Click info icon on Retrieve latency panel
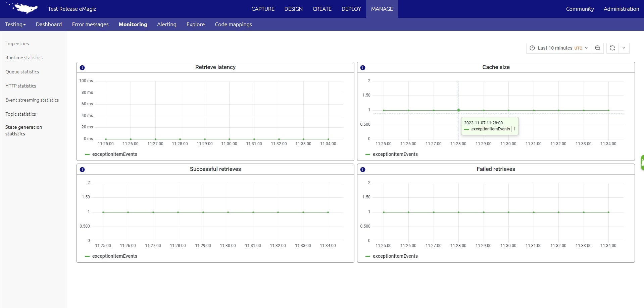 (82, 68)
